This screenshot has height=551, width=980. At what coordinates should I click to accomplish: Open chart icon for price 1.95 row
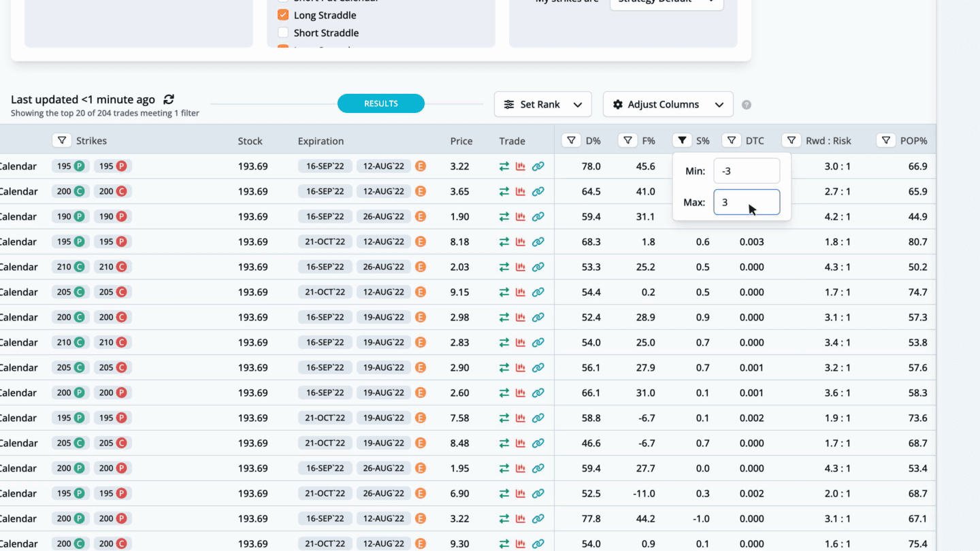tap(521, 469)
